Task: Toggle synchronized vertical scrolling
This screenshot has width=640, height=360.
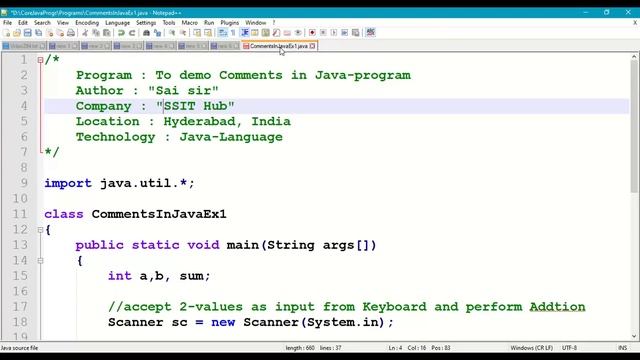Action: pyautogui.click(x=197, y=33)
